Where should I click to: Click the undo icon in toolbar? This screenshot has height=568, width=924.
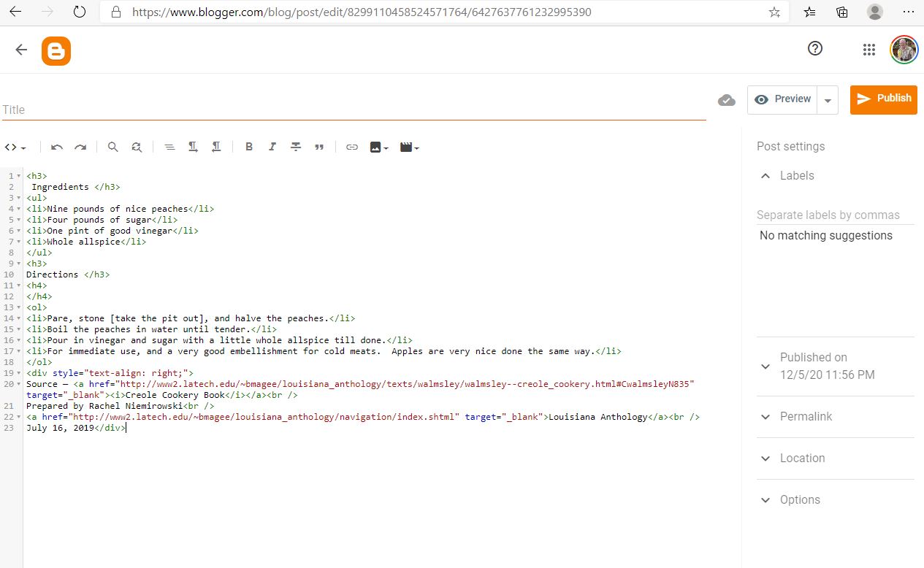[57, 147]
